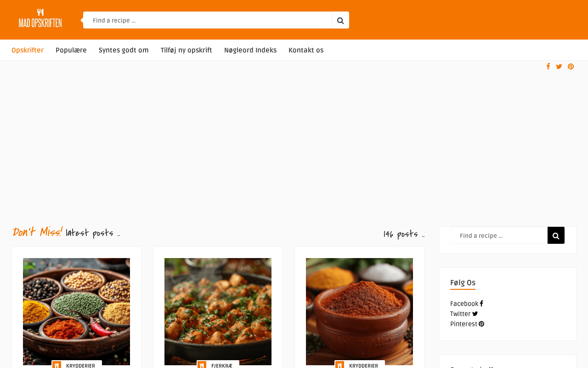Visit the Kontakt os page
Viewport: 588px width, 368px height.
pos(306,50)
